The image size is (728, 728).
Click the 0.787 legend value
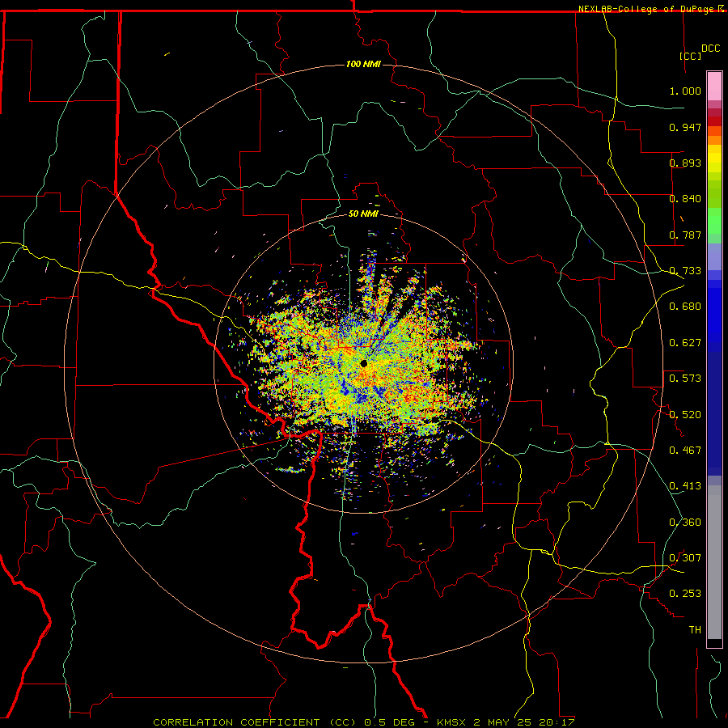pyautogui.click(x=685, y=235)
